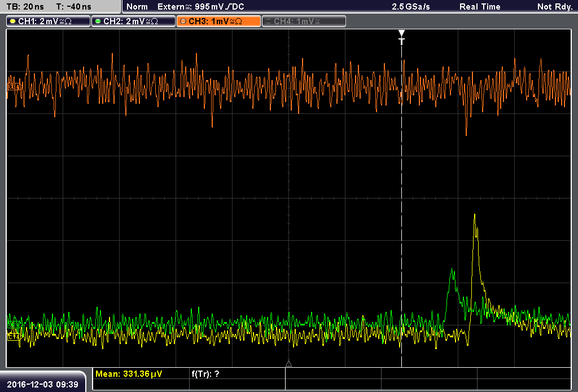Viewport: 578px width, 392px height.
Task: Enable the greyed CH4 1mV channel tab
Action: 304,21
